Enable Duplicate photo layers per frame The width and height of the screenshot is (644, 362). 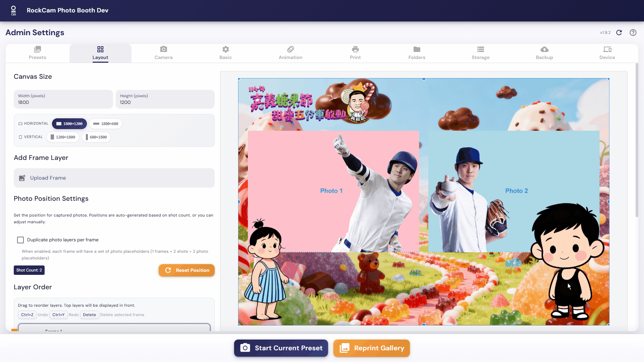[x=20, y=240]
